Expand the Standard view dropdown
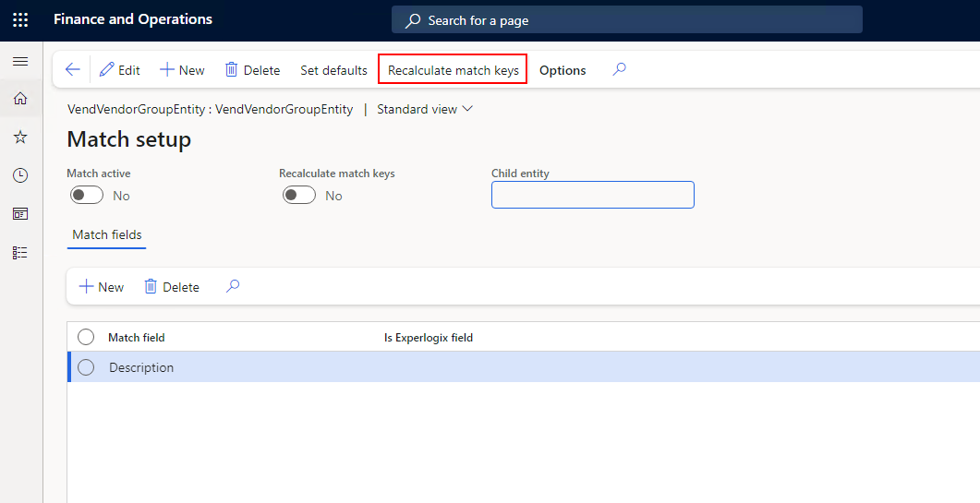980x503 pixels. tap(425, 109)
